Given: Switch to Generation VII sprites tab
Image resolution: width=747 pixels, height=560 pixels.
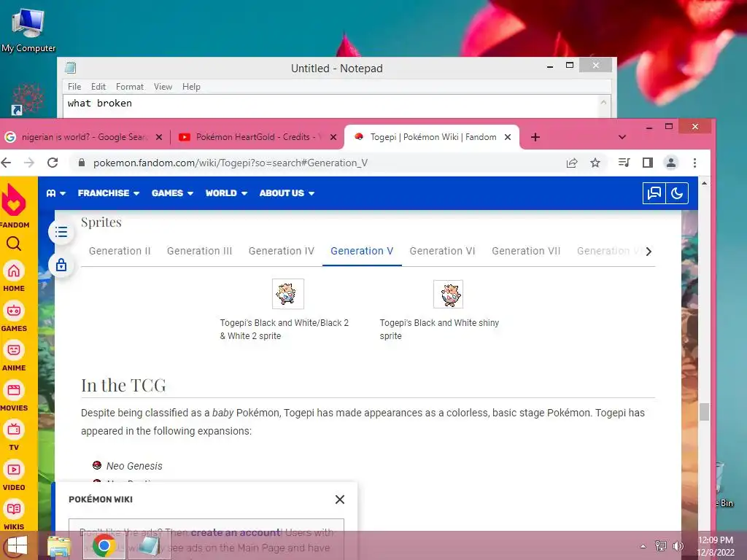Looking at the screenshot, I should pos(526,251).
